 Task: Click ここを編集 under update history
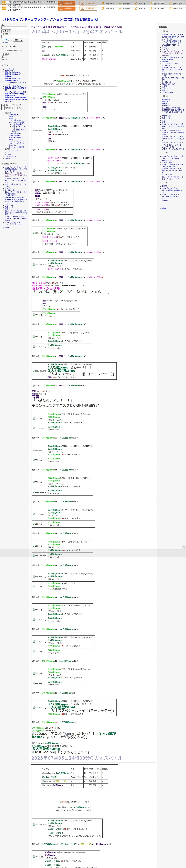[x=162, y=208]
